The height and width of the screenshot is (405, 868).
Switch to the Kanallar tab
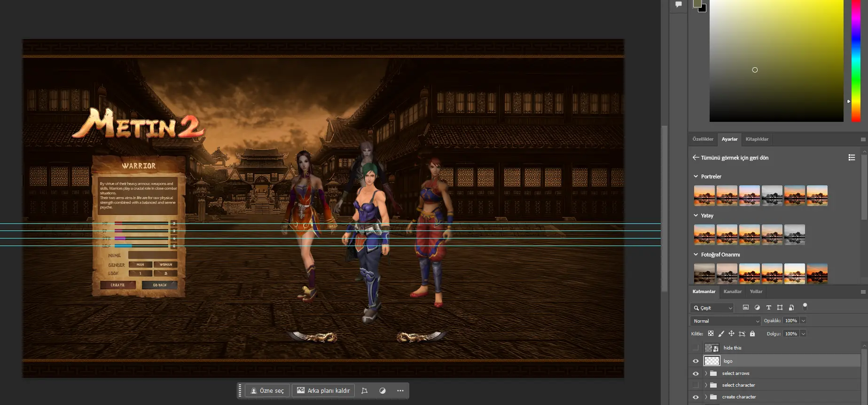732,292
